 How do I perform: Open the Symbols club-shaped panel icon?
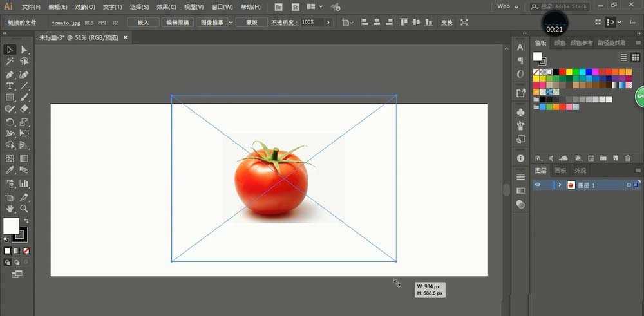[520, 112]
